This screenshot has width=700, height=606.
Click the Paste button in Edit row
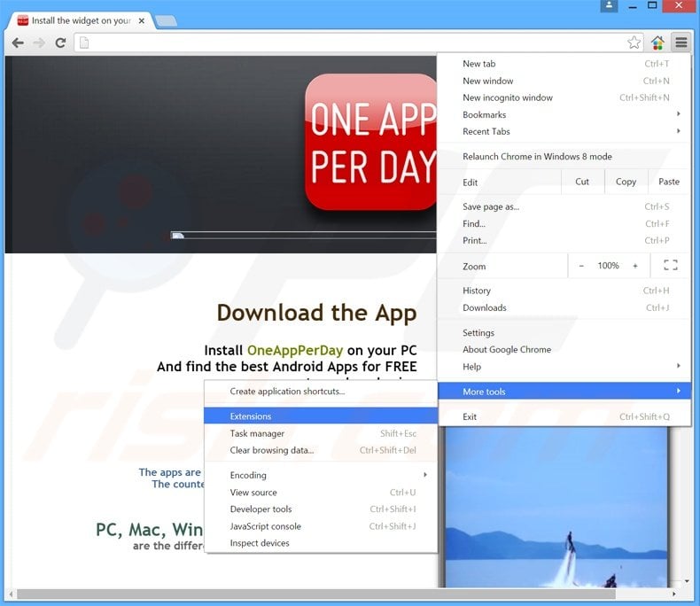669,182
